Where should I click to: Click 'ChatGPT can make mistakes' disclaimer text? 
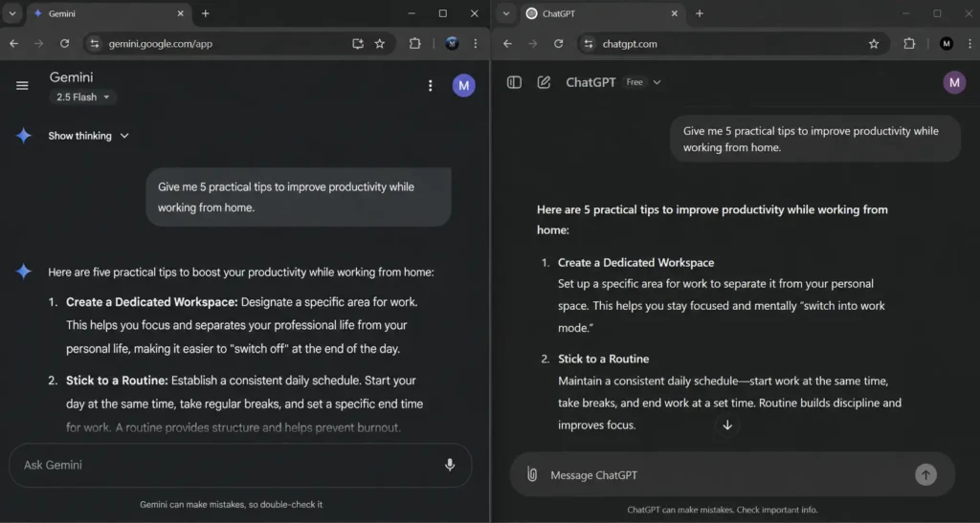pos(723,510)
